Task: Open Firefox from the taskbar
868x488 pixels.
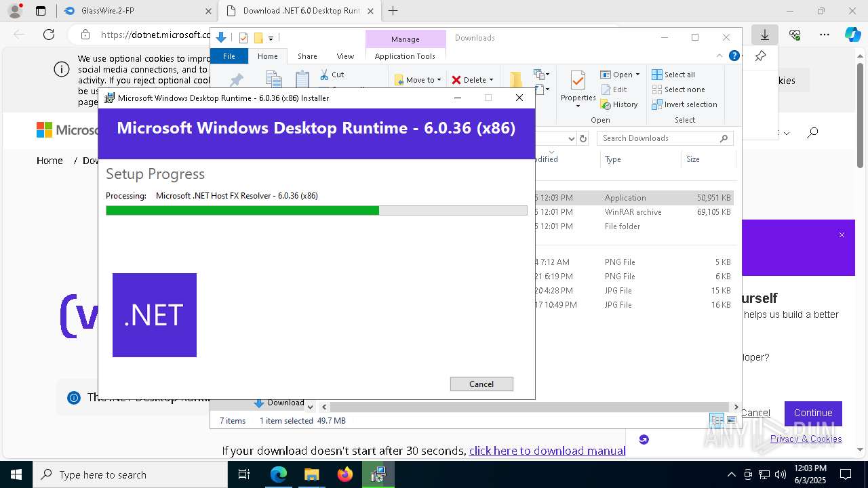Action: click(x=345, y=474)
